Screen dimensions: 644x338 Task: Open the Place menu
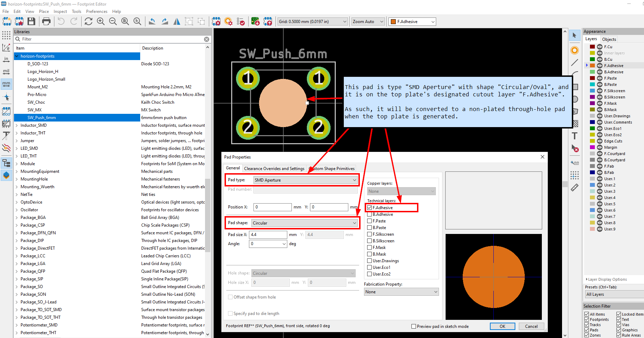44,12
